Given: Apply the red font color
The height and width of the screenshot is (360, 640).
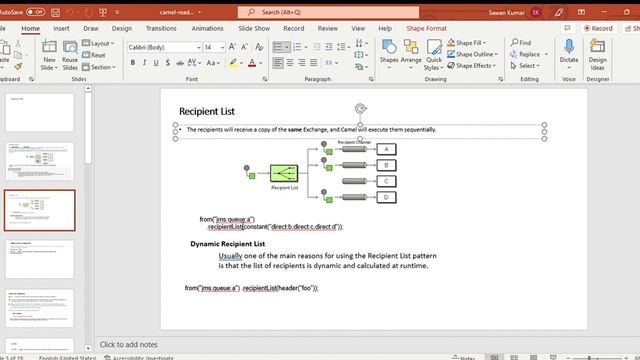Looking at the screenshot, I should [252, 63].
